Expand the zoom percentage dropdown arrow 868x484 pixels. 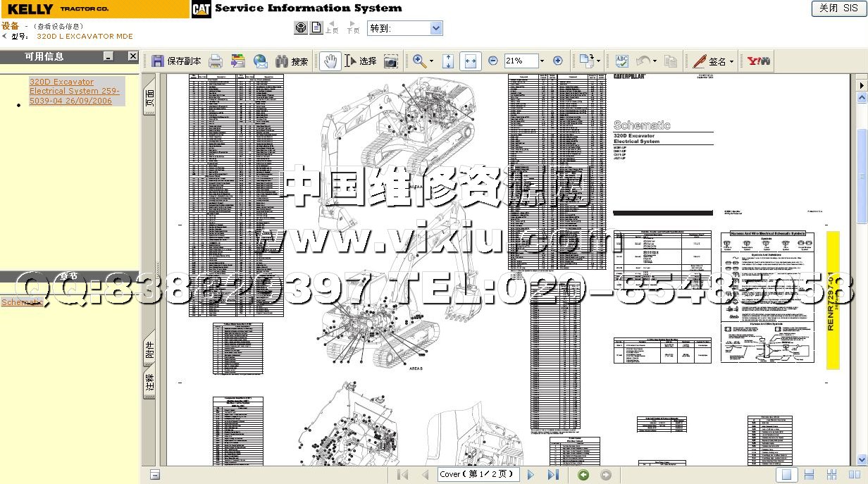pyautogui.click(x=542, y=61)
